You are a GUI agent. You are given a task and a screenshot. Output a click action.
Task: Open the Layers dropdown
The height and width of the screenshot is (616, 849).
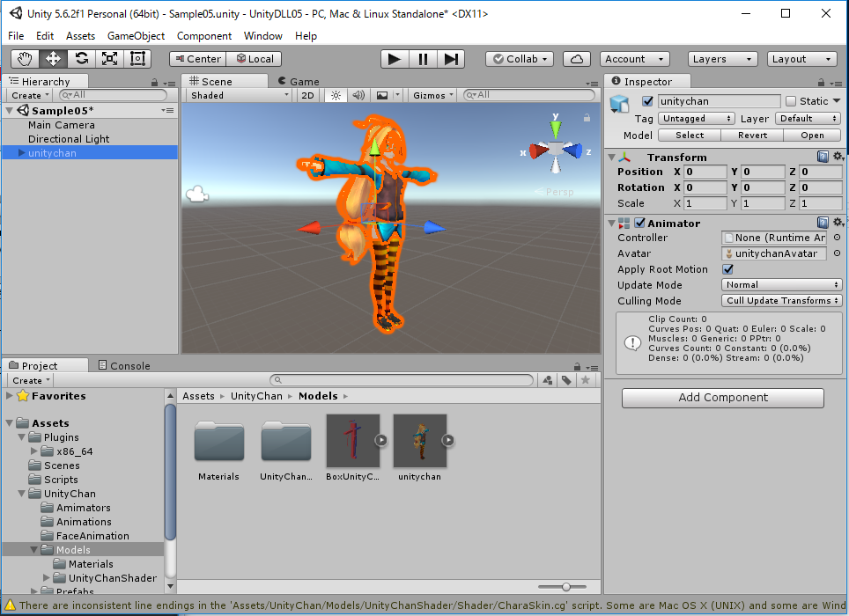coord(722,59)
